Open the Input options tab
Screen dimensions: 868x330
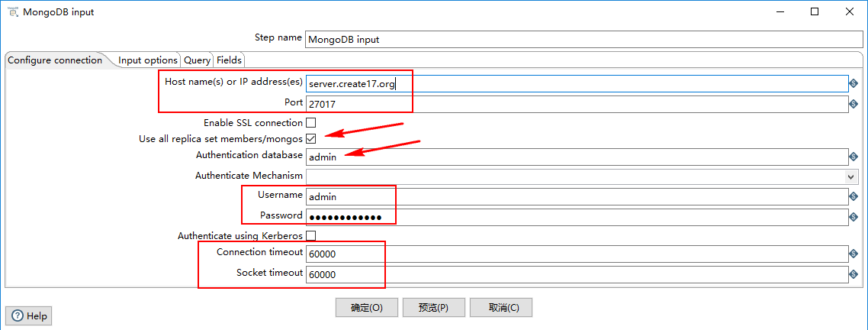148,60
